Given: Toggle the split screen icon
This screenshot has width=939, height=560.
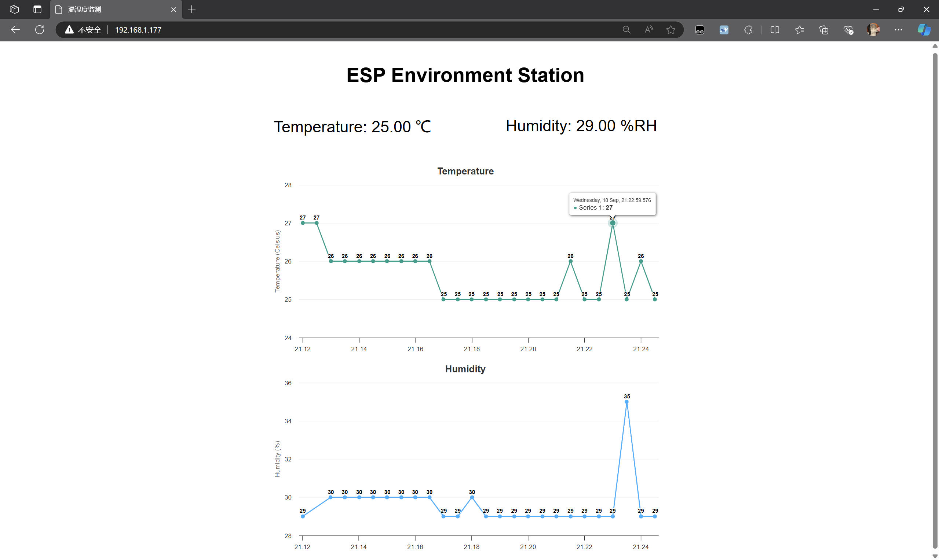Looking at the screenshot, I should [x=775, y=29].
